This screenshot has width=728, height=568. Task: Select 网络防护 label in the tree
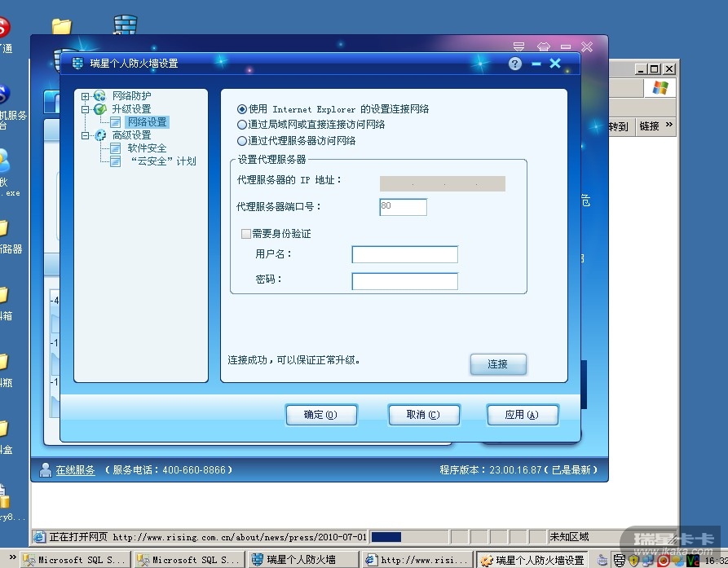[x=131, y=95]
